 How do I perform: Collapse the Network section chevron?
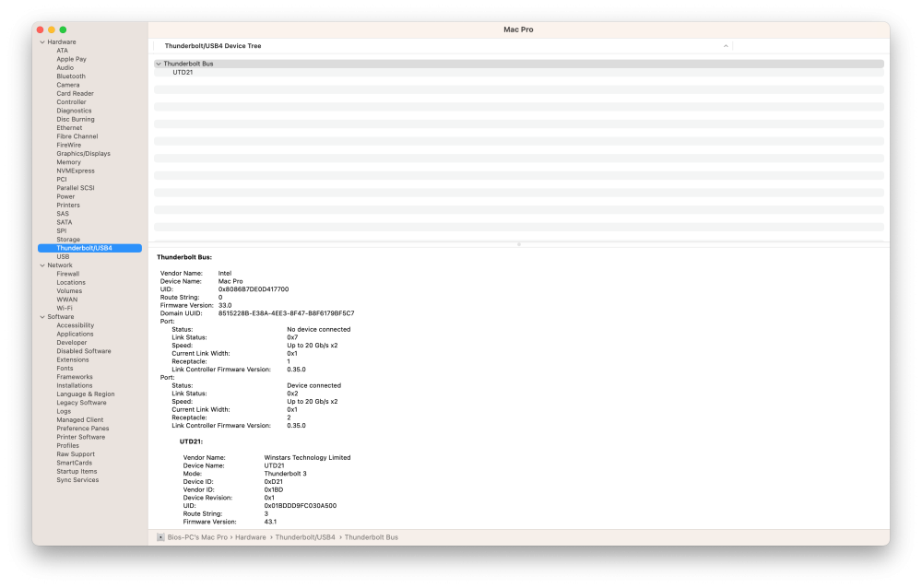click(x=42, y=265)
